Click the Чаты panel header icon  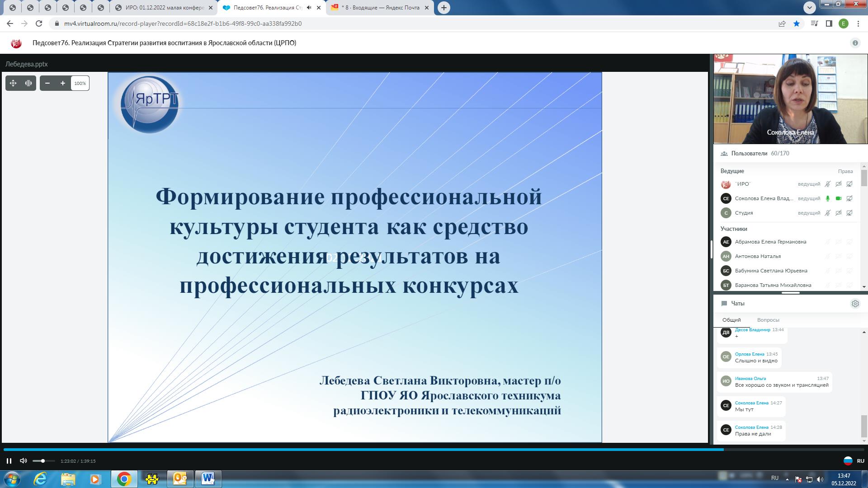(724, 304)
